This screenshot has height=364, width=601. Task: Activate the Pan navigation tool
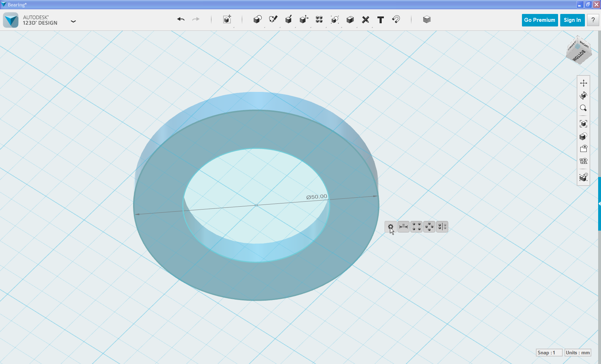(x=583, y=83)
